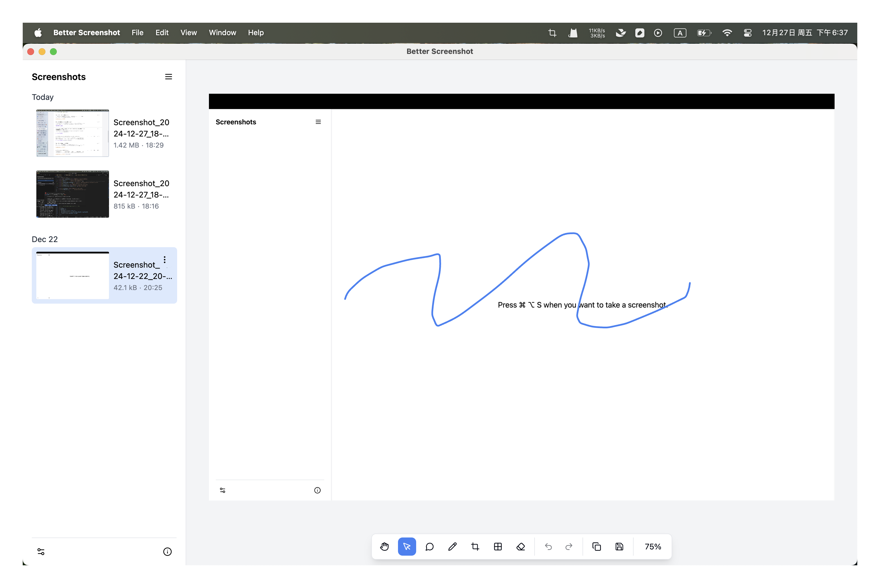This screenshot has height=588, width=880.
Task: Click the 18:16 screenshot file name
Action: click(141, 189)
